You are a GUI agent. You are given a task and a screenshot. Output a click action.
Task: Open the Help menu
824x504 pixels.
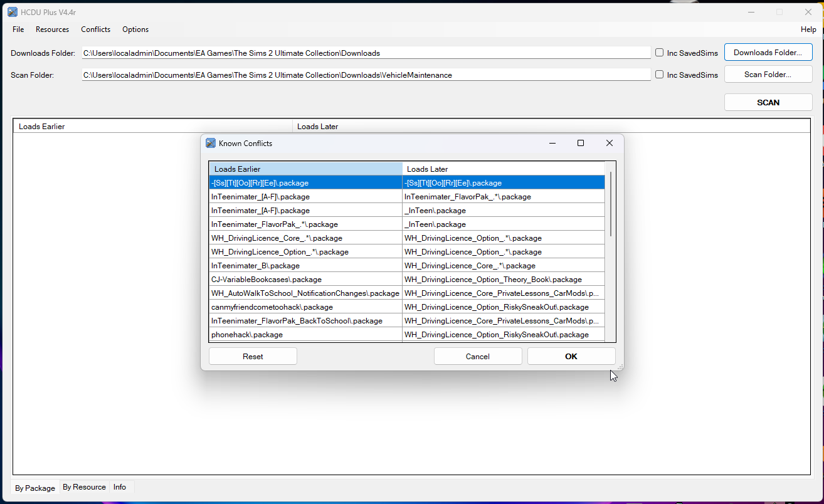808,29
